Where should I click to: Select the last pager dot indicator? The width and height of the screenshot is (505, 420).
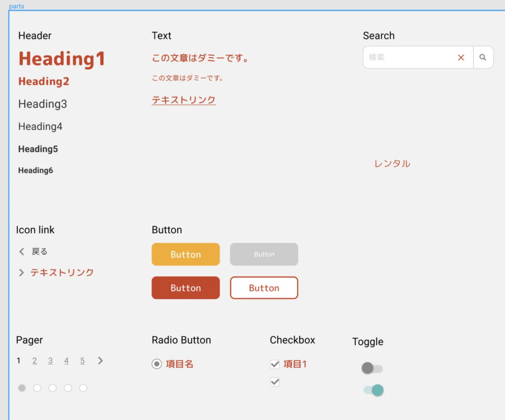point(83,388)
